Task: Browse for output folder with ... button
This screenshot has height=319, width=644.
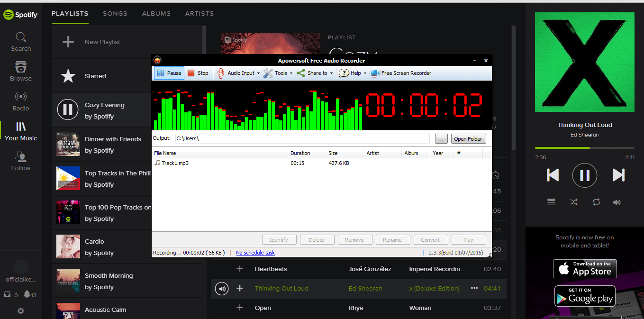Action: pyautogui.click(x=441, y=139)
